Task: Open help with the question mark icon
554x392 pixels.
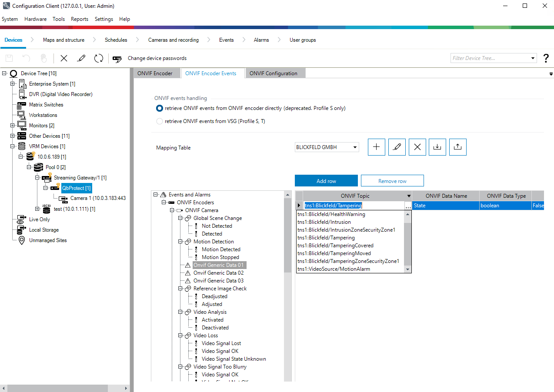Action: (x=546, y=58)
